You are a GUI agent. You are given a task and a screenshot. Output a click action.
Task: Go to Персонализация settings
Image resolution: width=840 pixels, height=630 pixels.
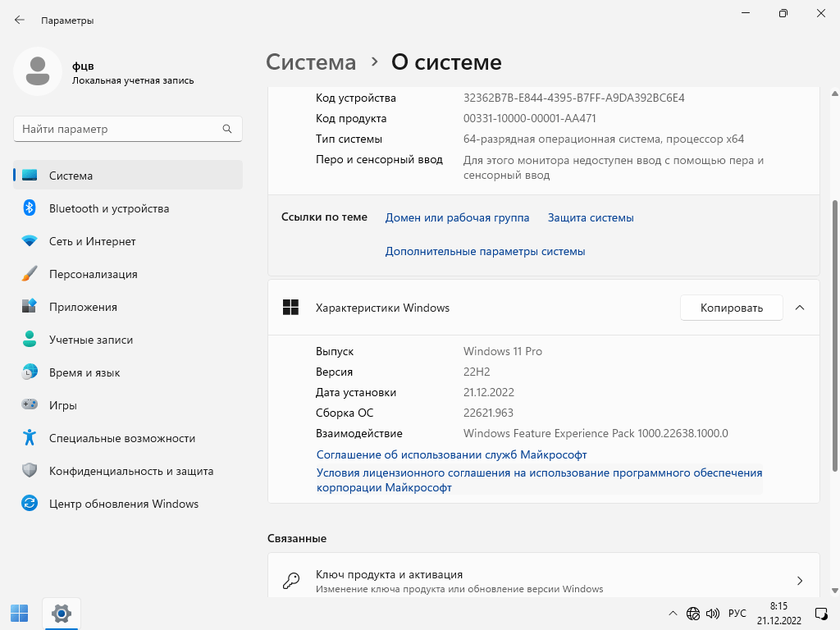[x=93, y=274]
